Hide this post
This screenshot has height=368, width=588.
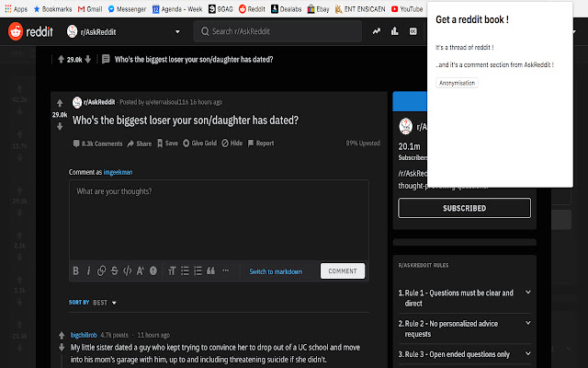pyautogui.click(x=232, y=144)
